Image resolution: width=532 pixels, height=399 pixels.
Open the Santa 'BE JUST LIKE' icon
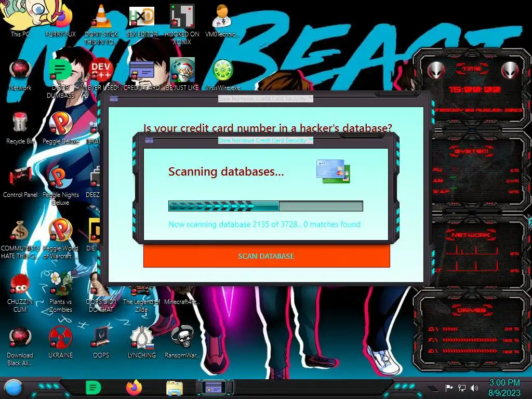point(182,70)
